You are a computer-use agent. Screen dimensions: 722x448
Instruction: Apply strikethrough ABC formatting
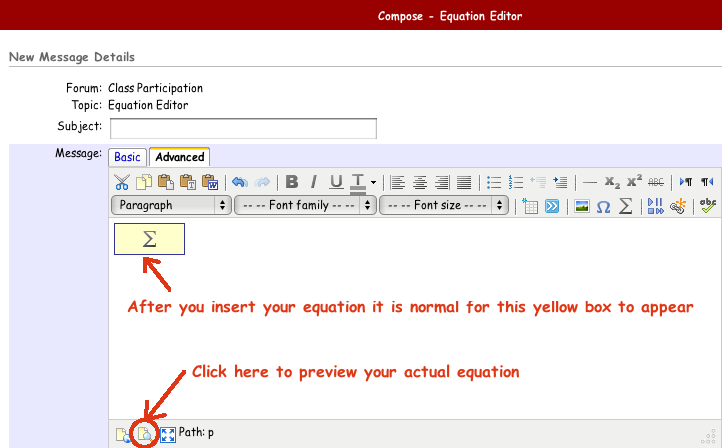[656, 183]
